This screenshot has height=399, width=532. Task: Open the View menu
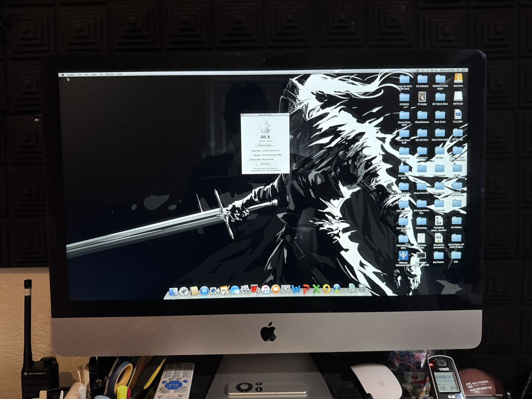point(94,75)
